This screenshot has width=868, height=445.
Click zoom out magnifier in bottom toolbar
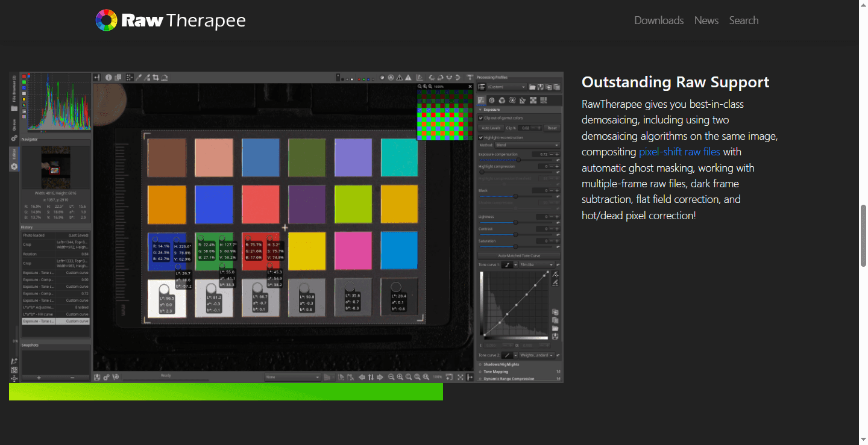point(391,377)
